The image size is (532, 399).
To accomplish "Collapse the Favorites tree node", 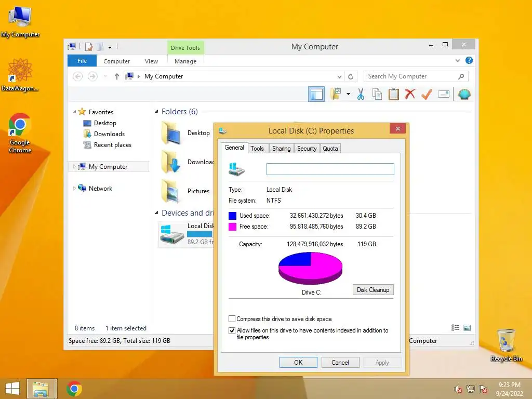I will [x=74, y=112].
